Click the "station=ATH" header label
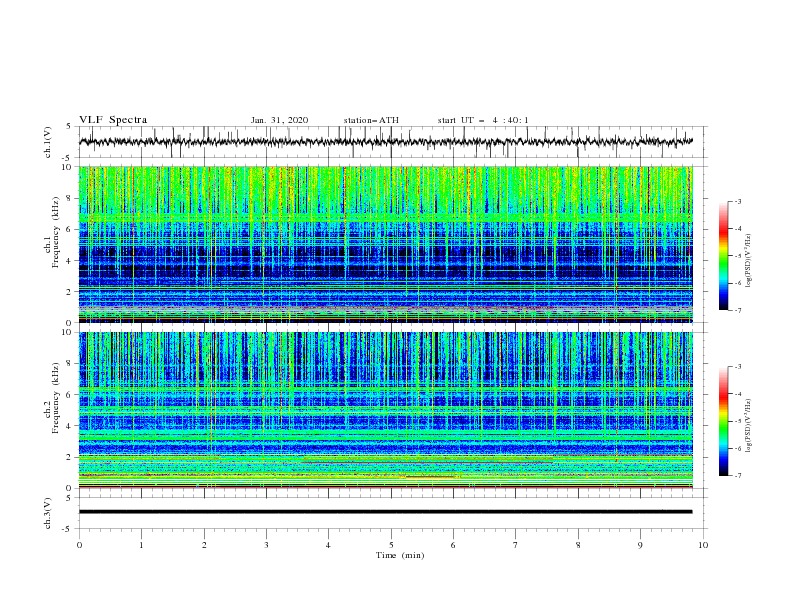792x612 pixels. click(371, 120)
